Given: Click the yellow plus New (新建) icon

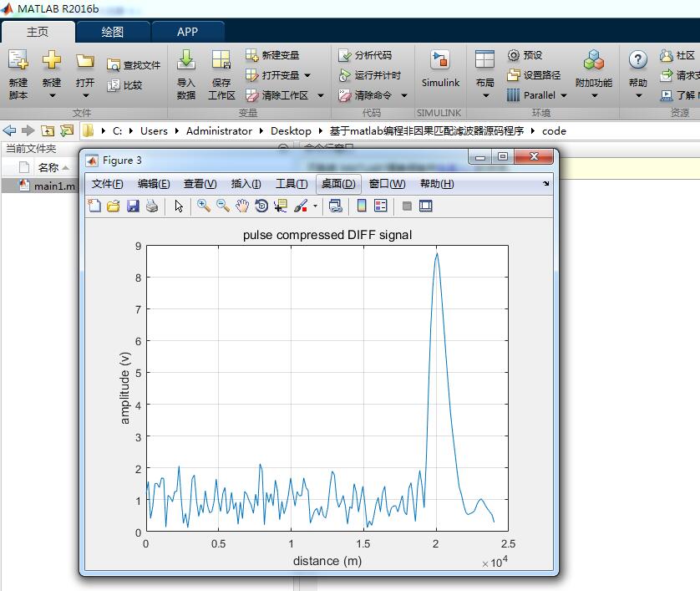Looking at the screenshot, I should point(51,59).
